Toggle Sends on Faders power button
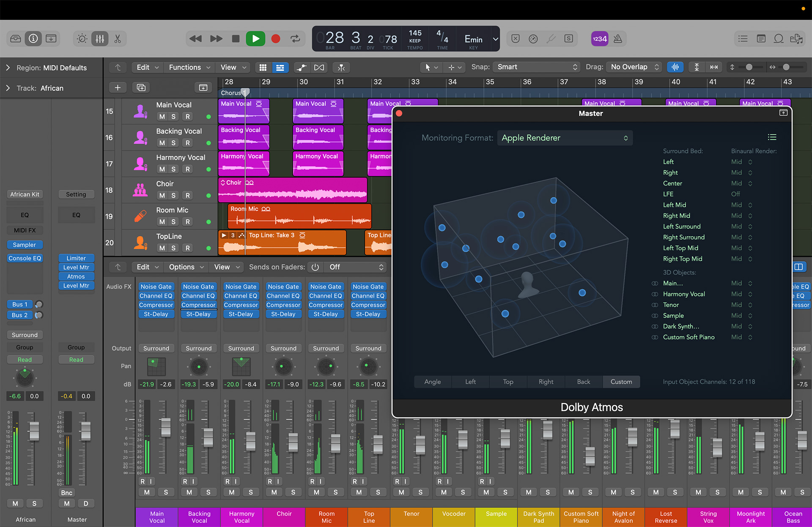The height and width of the screenshot is (527, 812). coord(315,267)
